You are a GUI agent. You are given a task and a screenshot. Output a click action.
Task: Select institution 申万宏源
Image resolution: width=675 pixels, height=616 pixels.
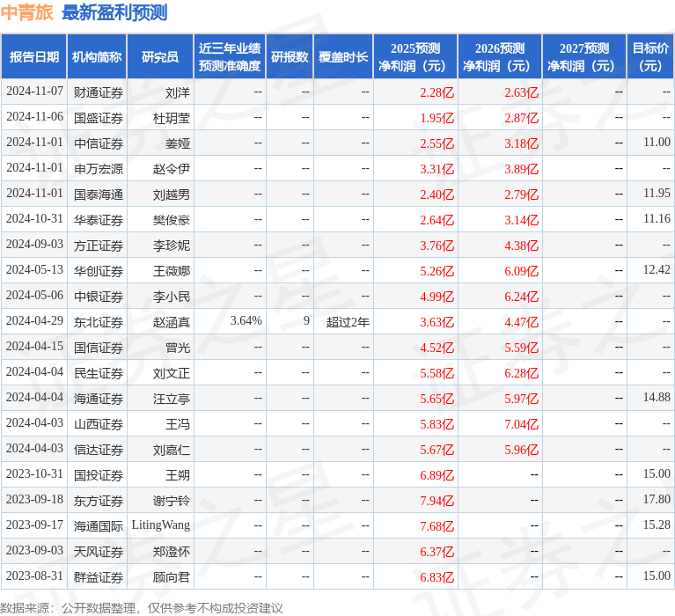pos(99,169)
